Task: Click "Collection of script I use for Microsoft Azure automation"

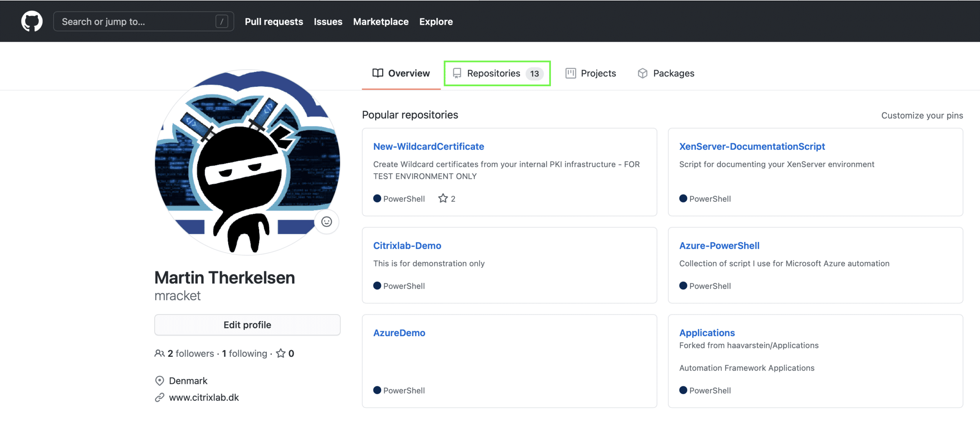Action: coord(784,263)
